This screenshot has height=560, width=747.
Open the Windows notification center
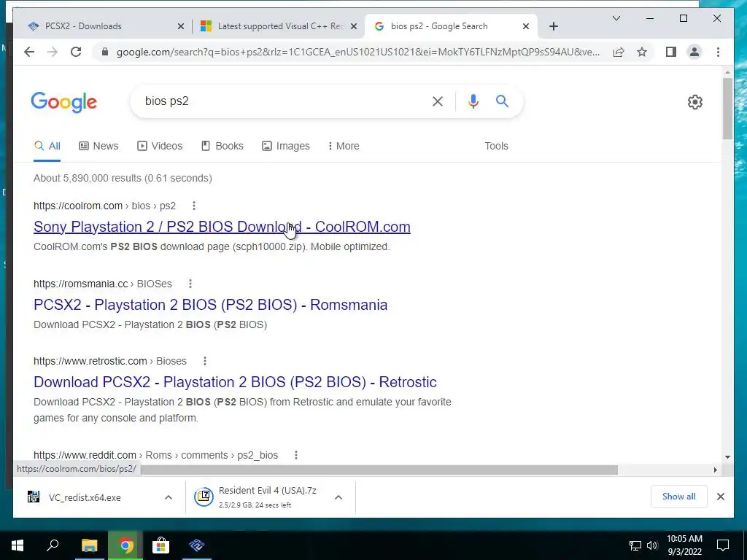(723, 545)
